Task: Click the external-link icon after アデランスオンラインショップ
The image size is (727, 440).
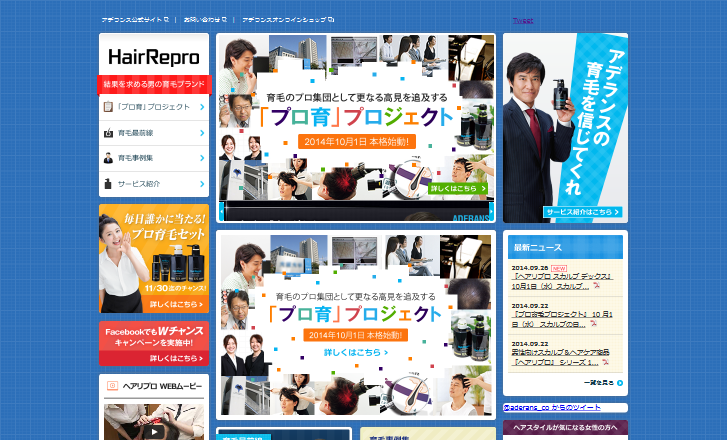Action: click(x=331, y=19)
